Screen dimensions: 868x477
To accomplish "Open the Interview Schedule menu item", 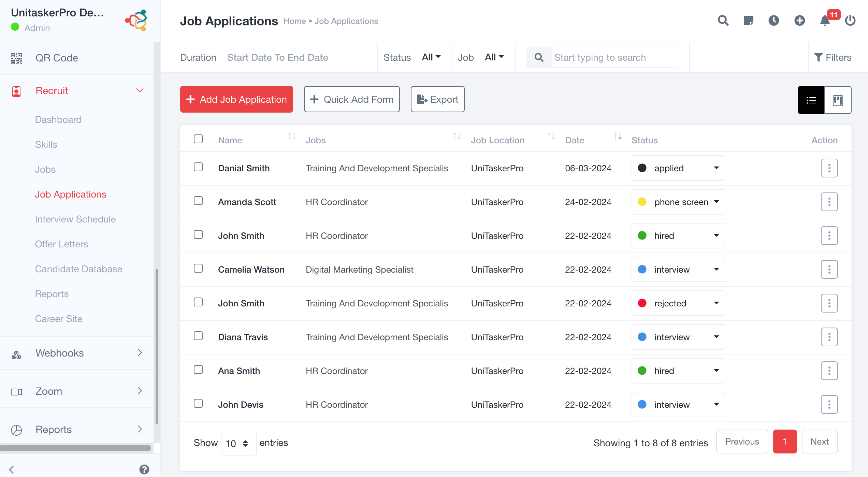I will coord(75,219).
